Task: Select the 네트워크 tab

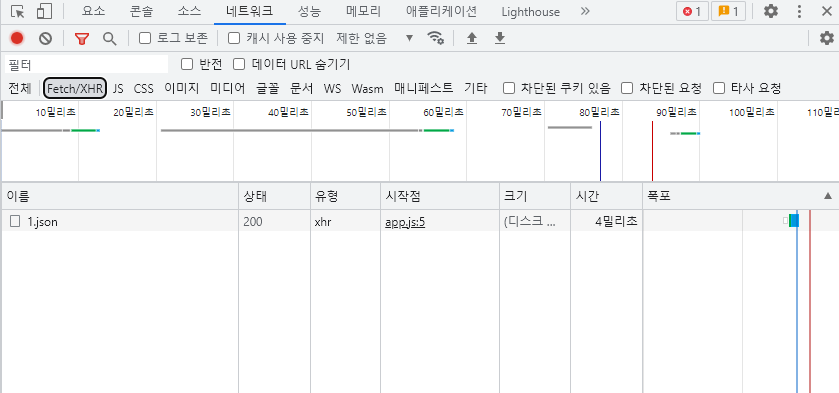Action: tap(250, 11)
